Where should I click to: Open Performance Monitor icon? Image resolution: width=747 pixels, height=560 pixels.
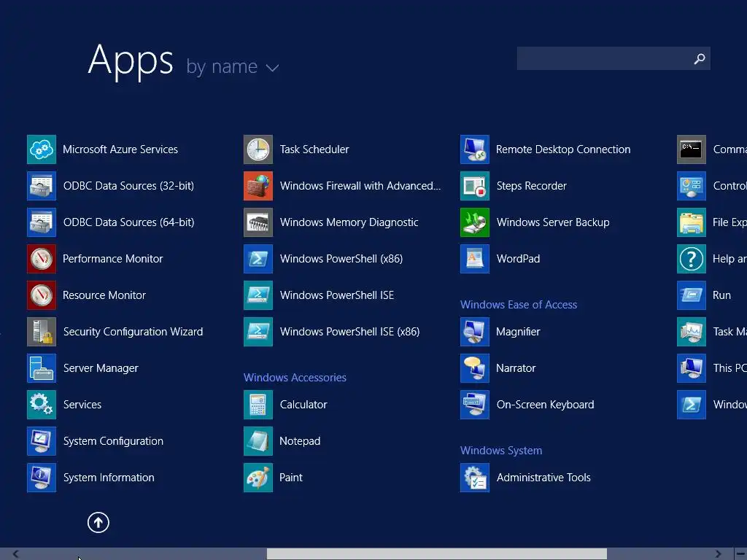(x=42, y=259)
